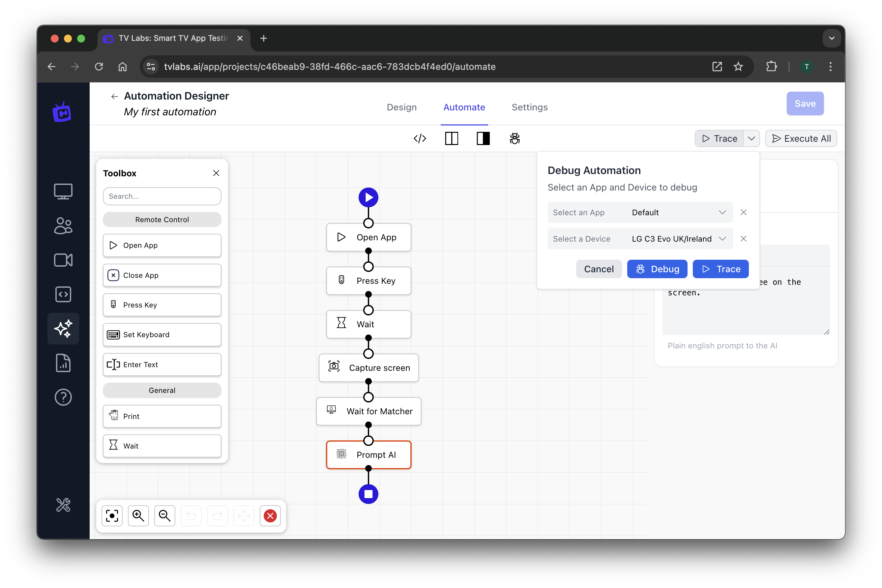The height and width of the screenshot is (588, 882).
Task: Click the Open App node icon
Action: (340, 237)
